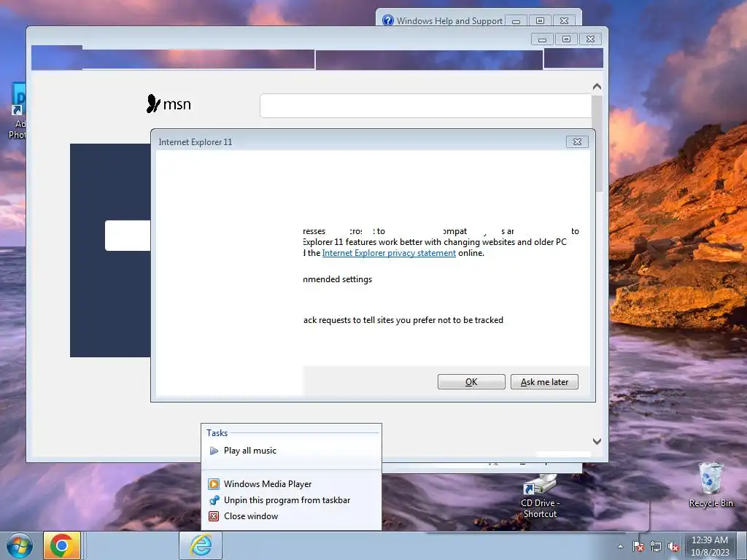Open network status tray icon
The height and width of the screenshot is (560, 747).
(x=656, y=546)
